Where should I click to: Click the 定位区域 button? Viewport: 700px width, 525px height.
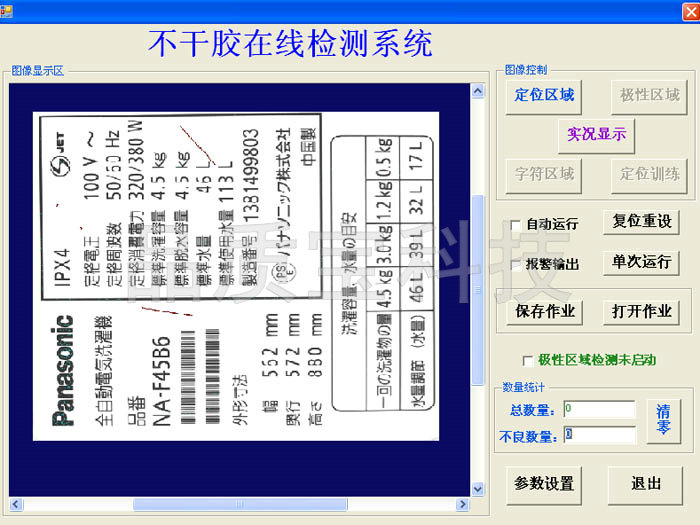click(x=543, y=96)
